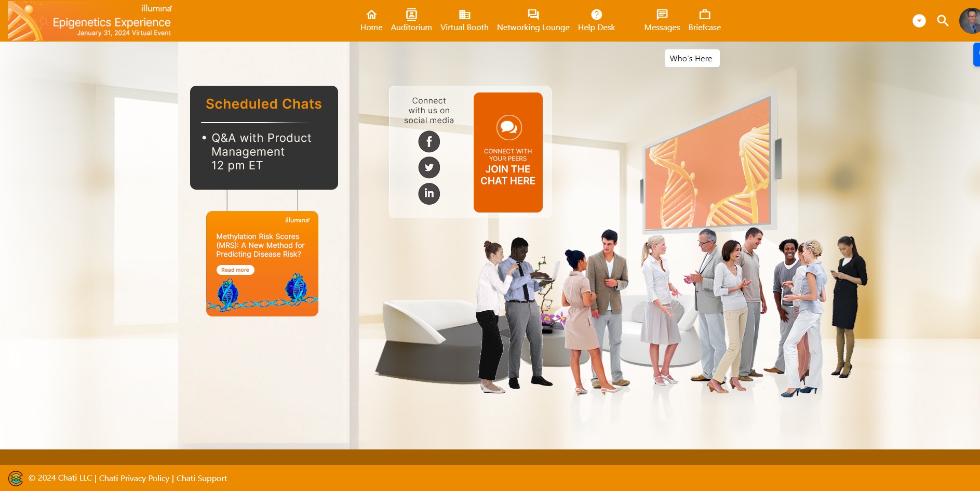Open the Facebook social media icon
Image resolution: width=980 pixels, height=491 pixels.
[429, 141]
